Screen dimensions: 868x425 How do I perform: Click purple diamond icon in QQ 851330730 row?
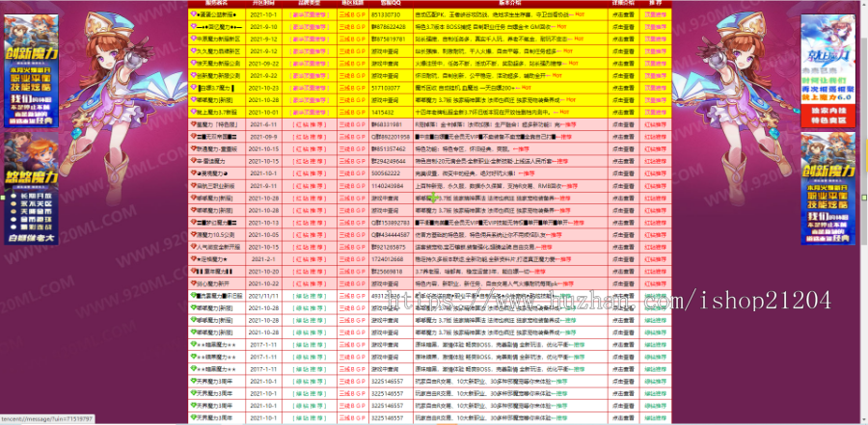click(x=193, y=14)
